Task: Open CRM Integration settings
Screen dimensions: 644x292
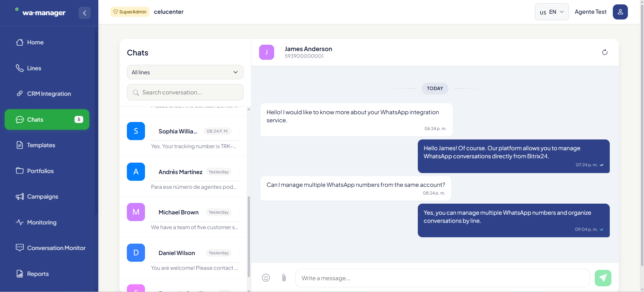Action: [47, 94]
